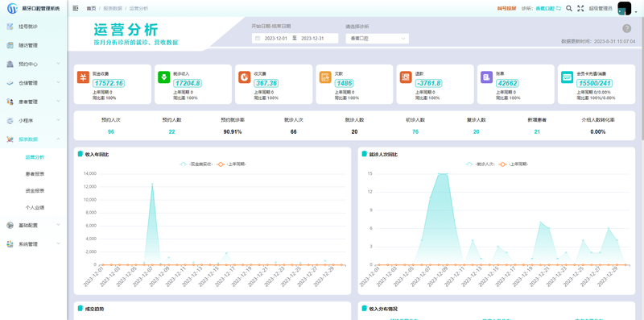Click the 香蕉口腔 clinic name in the top bar
This screenshot has width=644, height=320.
coord(545,8)
